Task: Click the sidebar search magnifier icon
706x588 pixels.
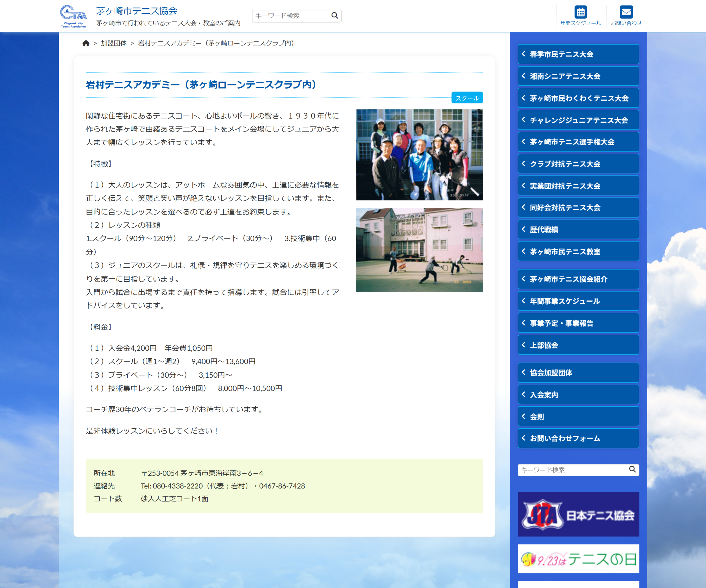Action: [x=632, y=469]
